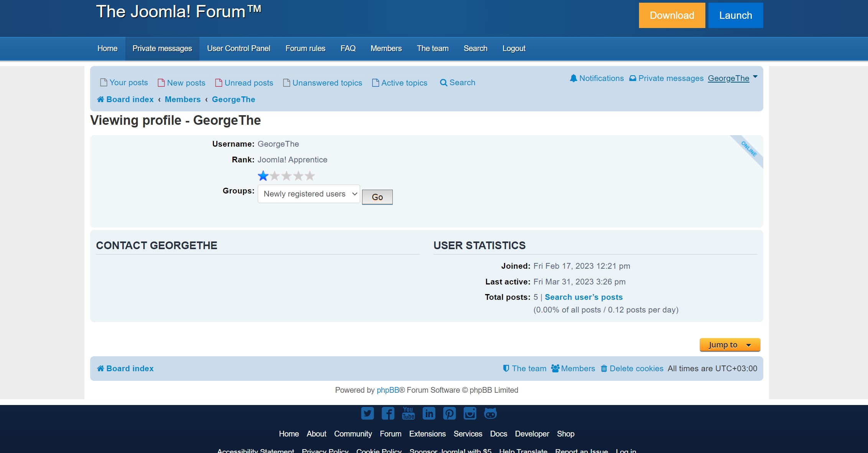Click the 'Joomla! Apprentice' rank text
This screenshot has width=868, height=453.
292,160
